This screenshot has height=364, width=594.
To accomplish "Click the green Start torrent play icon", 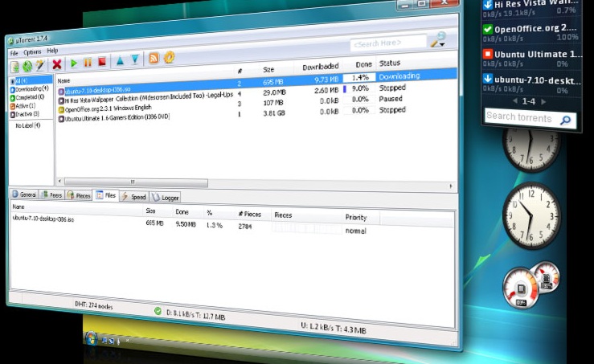I will 74,63.
